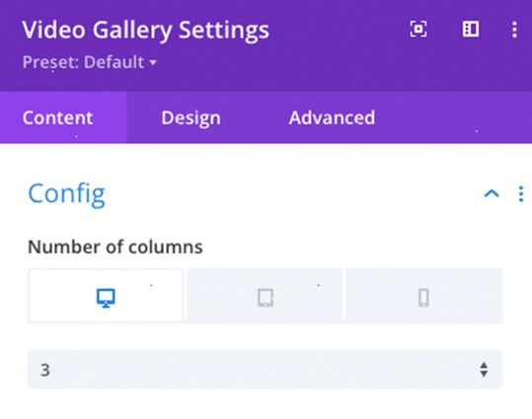Viewport: 532px width, 419px height.
Task: Select the phone device icon
Action: point(423,298)
